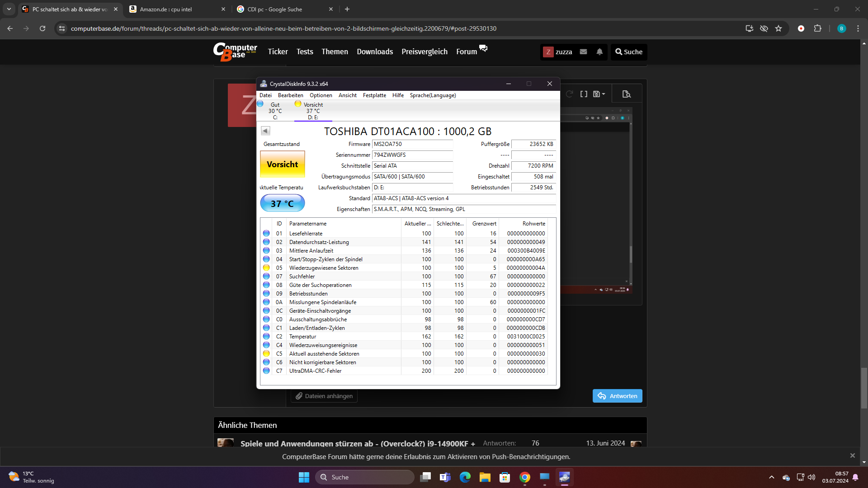Open the inbox envelope icon
This screenshot has width=868, height=488.
pos(584,52)
